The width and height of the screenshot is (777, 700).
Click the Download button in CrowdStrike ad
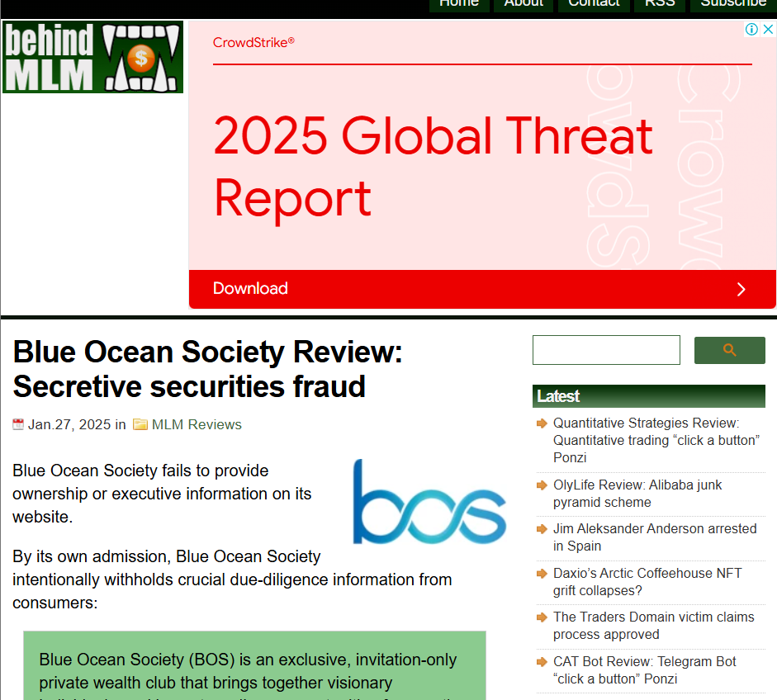(x=482, y=289)
